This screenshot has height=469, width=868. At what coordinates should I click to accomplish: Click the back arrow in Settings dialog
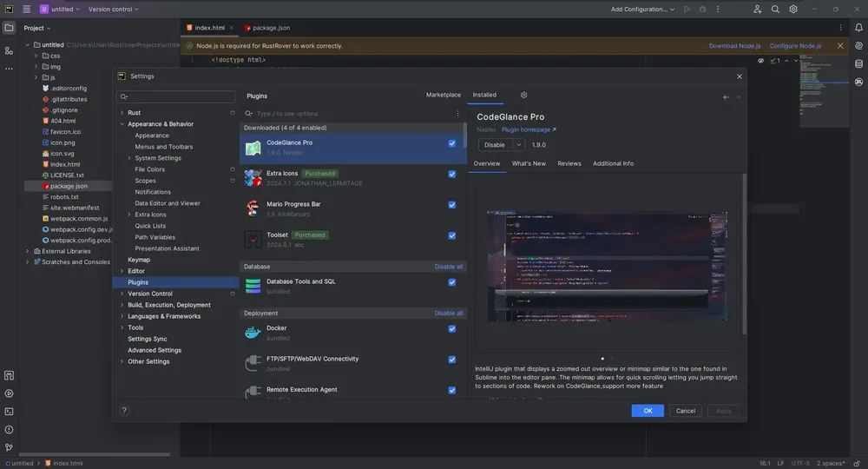pos(726,97)
